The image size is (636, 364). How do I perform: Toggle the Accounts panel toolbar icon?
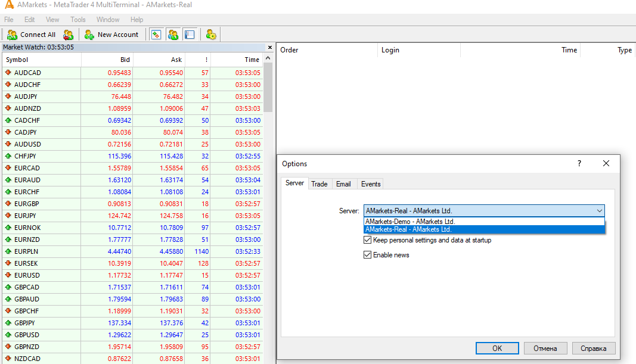click(173, 35)
